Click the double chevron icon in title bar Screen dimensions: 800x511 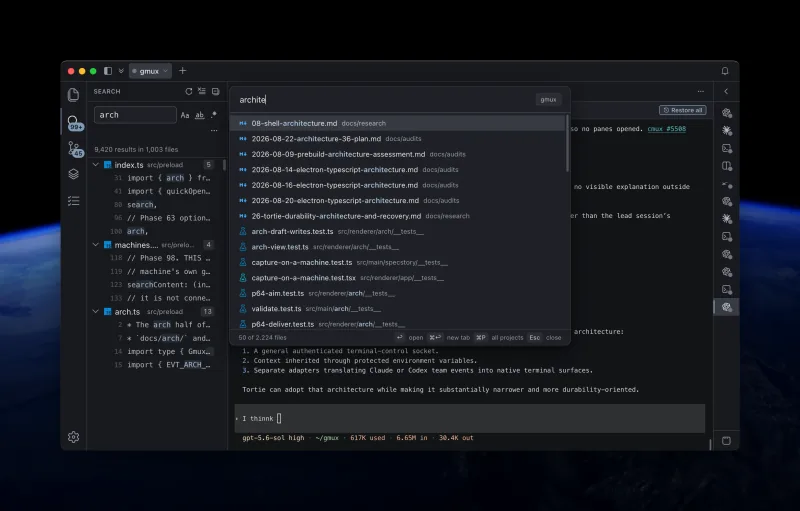[x=121, y=71]
